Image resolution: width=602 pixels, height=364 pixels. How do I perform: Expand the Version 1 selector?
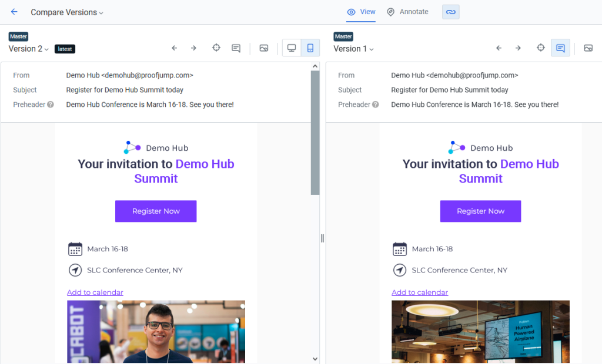(x=353, y=49)
